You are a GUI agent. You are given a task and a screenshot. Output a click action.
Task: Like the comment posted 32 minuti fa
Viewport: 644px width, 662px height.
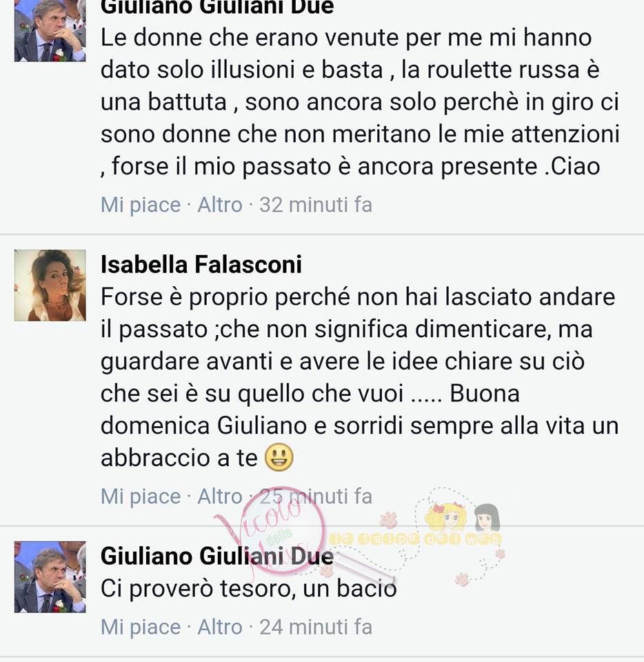[x=141, y=205]
